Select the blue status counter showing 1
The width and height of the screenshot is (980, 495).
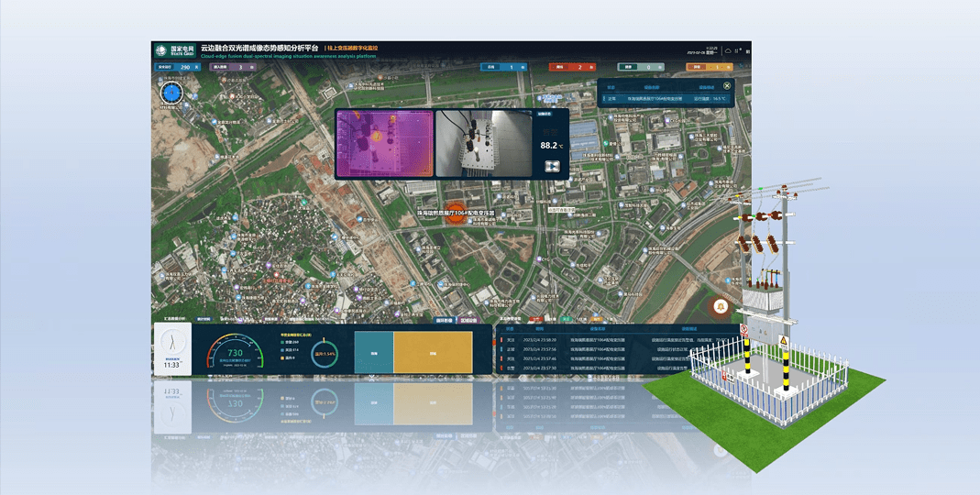pos(504,67)
